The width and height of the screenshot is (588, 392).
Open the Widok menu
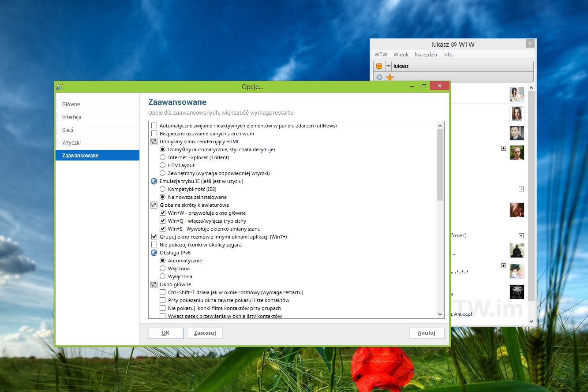pyautogui.click(x=401, y=55)
